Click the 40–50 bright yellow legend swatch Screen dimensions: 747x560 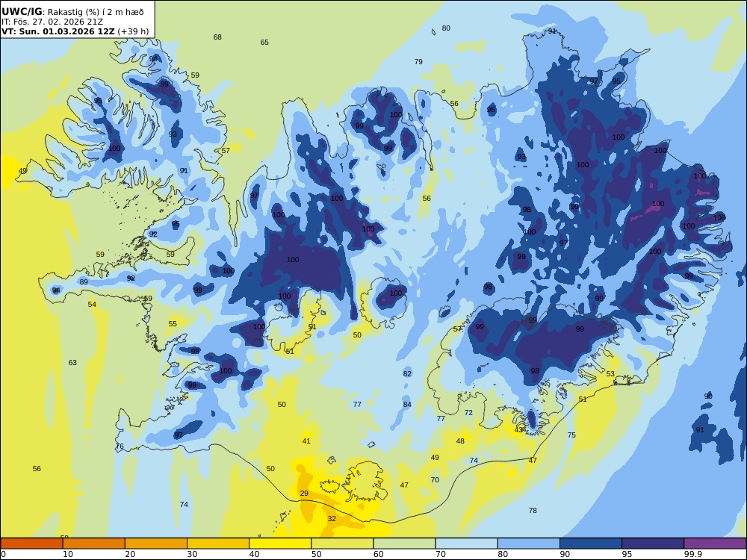280,544
